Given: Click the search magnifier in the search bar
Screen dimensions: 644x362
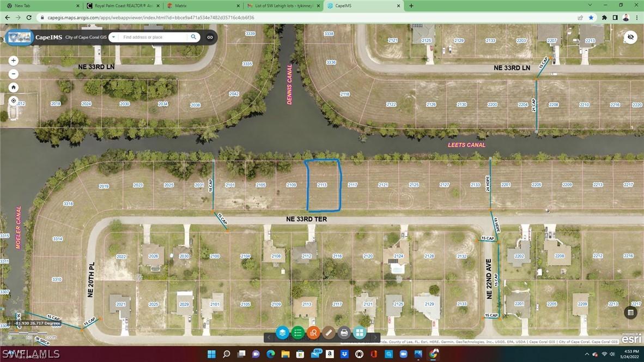Looking at the screenshot, I should coord(193,37).
